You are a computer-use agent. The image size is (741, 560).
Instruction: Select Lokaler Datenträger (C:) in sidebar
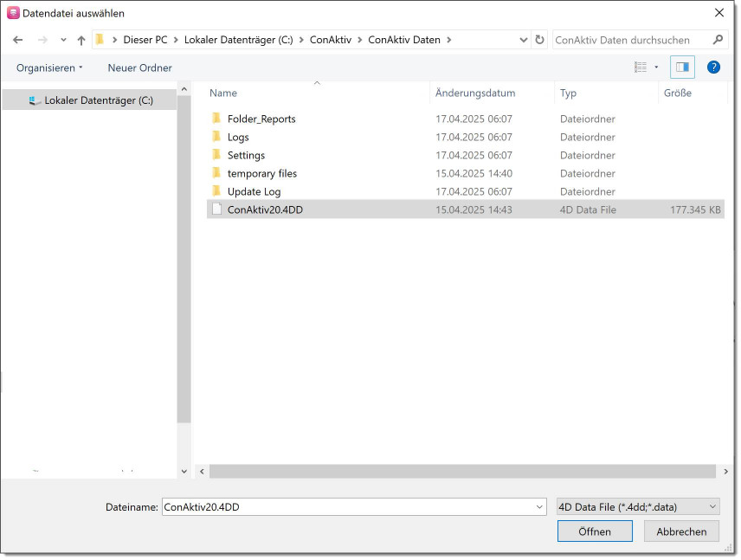click(98, 100)
